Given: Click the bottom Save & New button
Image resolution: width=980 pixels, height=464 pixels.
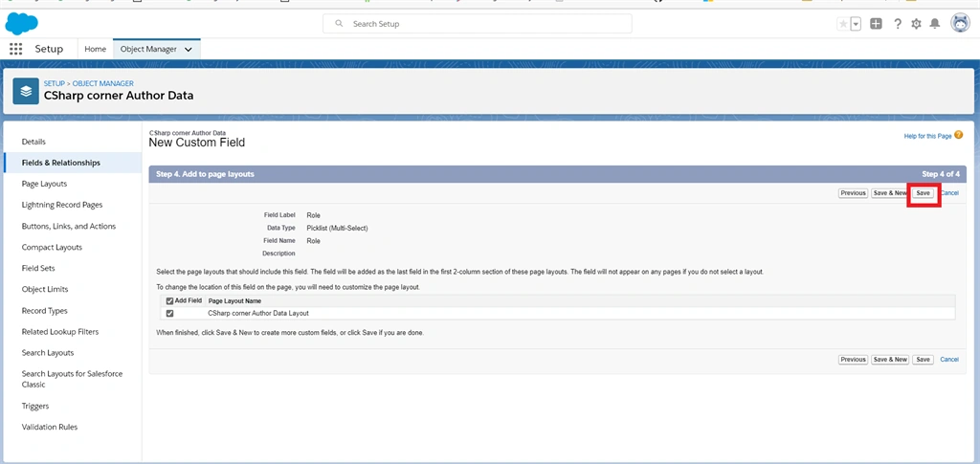Looking at the screenshot, I should (x=890, y=359).
